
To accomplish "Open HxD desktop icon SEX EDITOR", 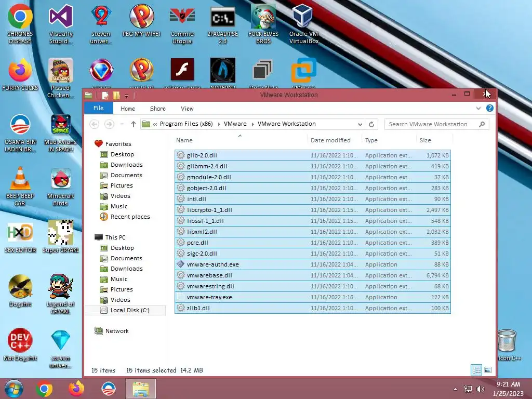I will click(x=20, y=236).
